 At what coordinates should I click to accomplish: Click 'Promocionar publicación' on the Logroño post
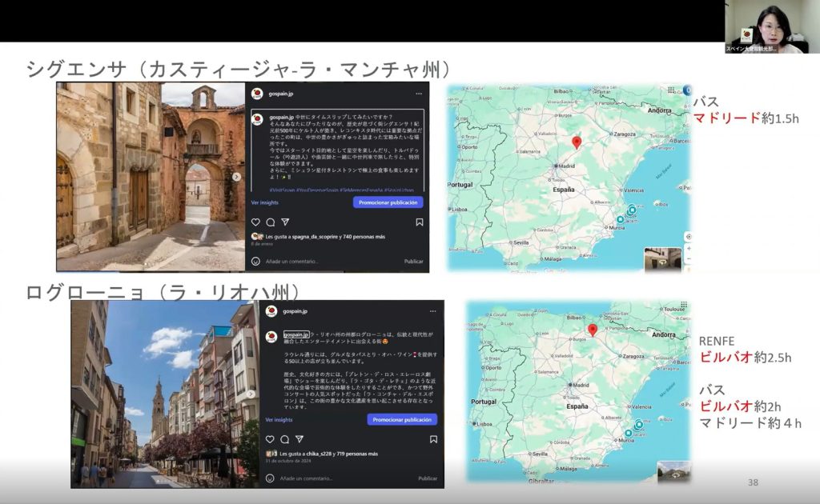pos(402,419)
